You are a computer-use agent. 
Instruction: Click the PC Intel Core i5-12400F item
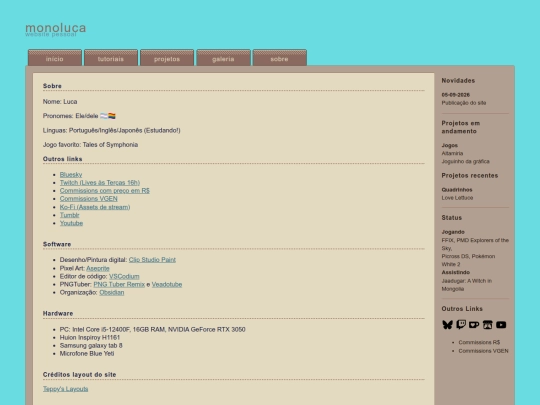click(153, 330)
